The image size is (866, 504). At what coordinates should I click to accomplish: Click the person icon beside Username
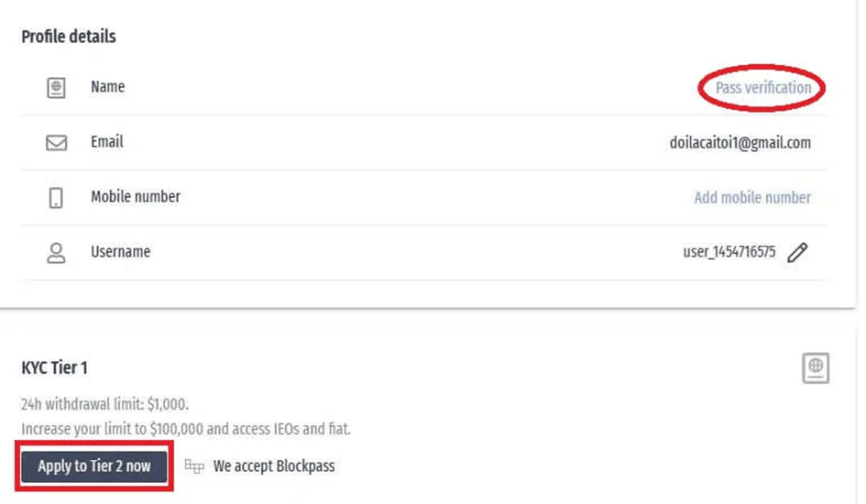[x=56, y=253]
